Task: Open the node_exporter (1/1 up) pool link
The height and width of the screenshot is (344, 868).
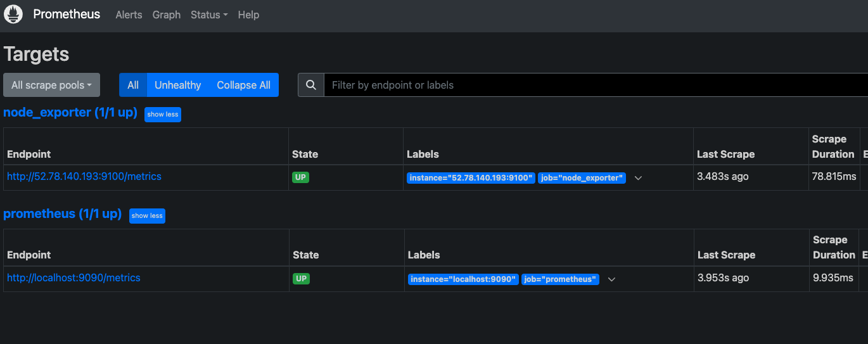Action: pyautogui.click(x=70, y=112)
